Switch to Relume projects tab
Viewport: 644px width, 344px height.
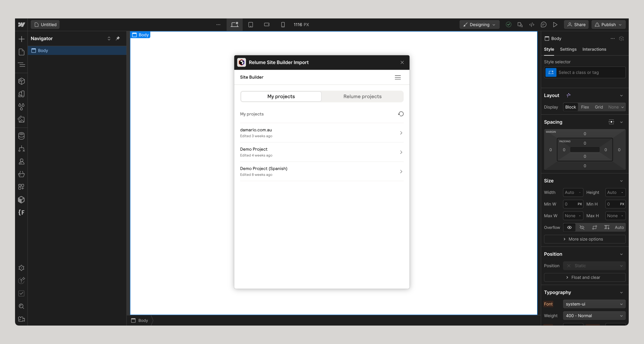point(362,97)
